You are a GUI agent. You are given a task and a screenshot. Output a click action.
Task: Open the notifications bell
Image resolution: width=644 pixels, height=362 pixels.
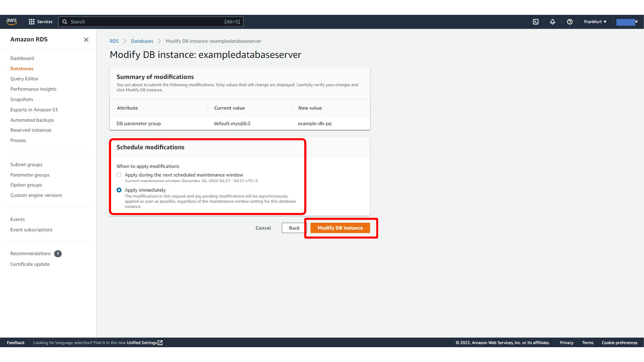pyautogui.click(x=553, y=22)
